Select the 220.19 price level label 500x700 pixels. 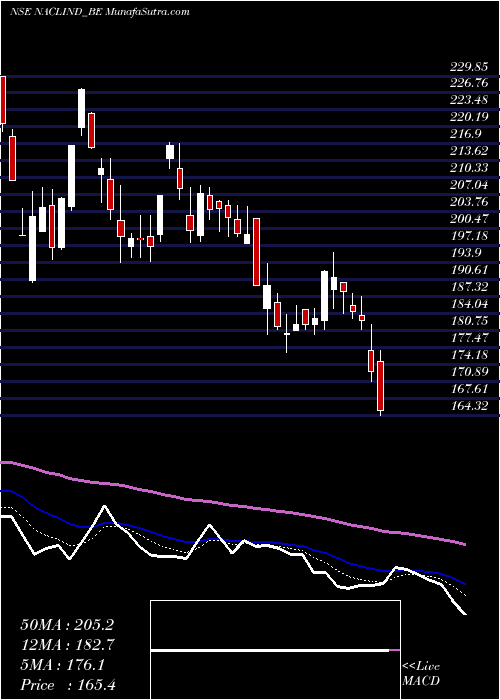pyautogui.click(x=469, y=117)
